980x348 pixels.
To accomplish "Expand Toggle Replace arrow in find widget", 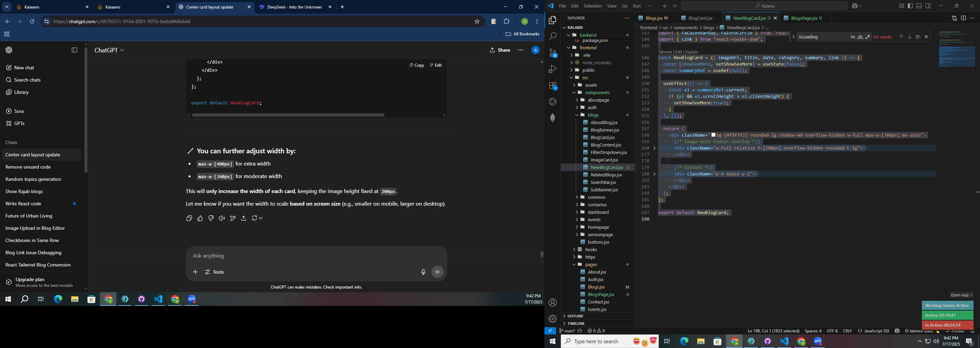I will pos(793,37).
